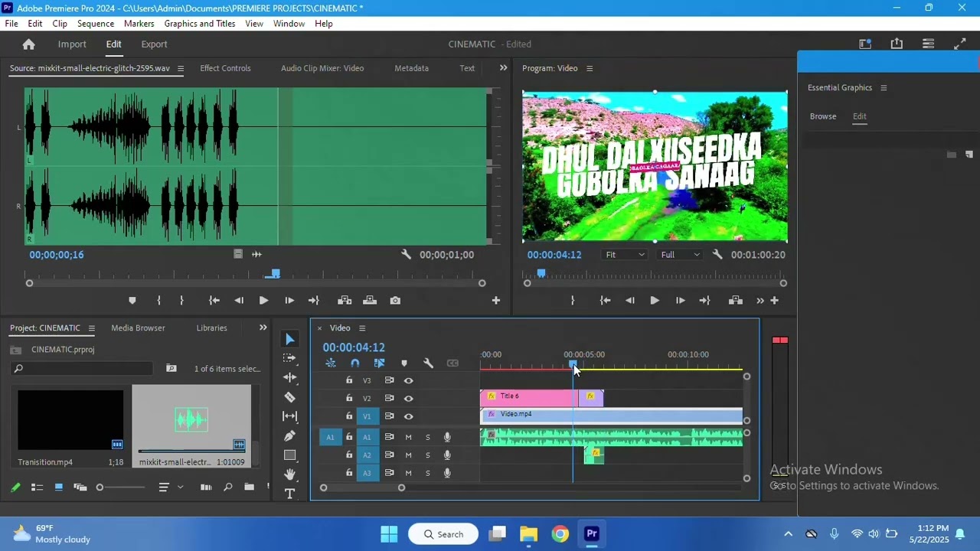The width and height of the screenshot is (980, 551).
Task: Mute audio track A1
Action: pos(408,437)
